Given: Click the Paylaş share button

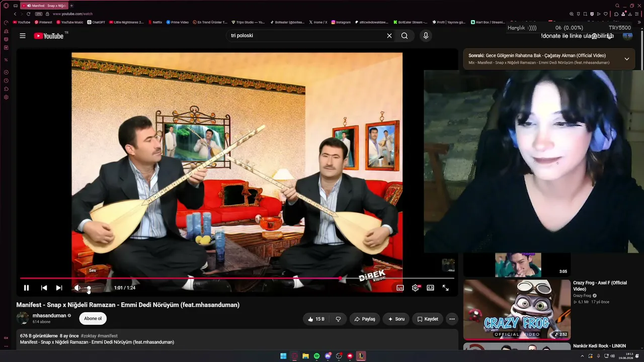Looking at the screenshot, I should pos(365,319).
